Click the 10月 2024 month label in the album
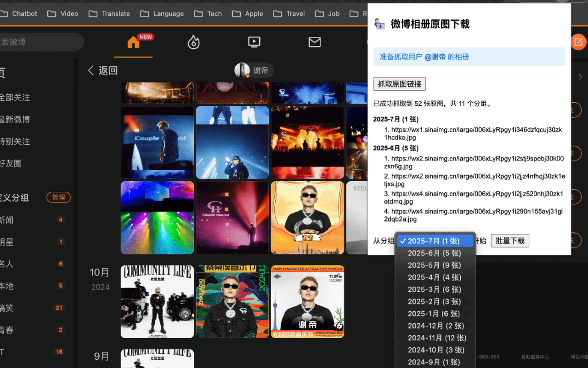The height and width of the screenshot is (368, 588). [100, 279]
